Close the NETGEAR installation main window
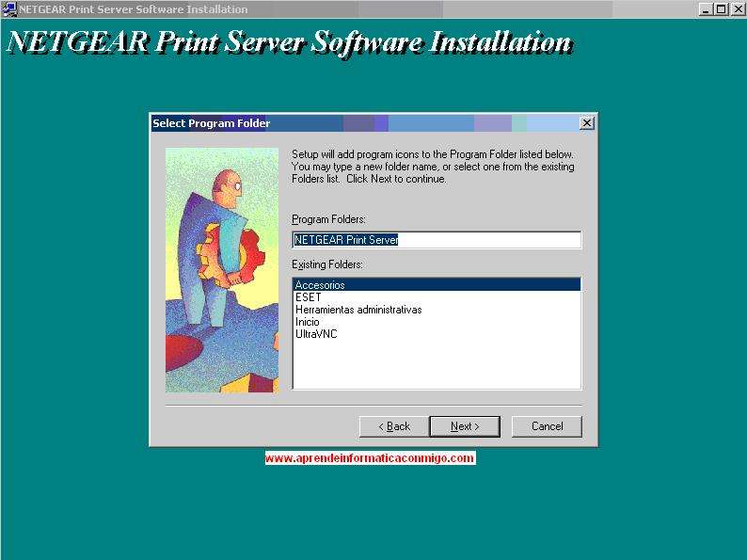The width and height of the screenshot is (747, 560). 738,9
